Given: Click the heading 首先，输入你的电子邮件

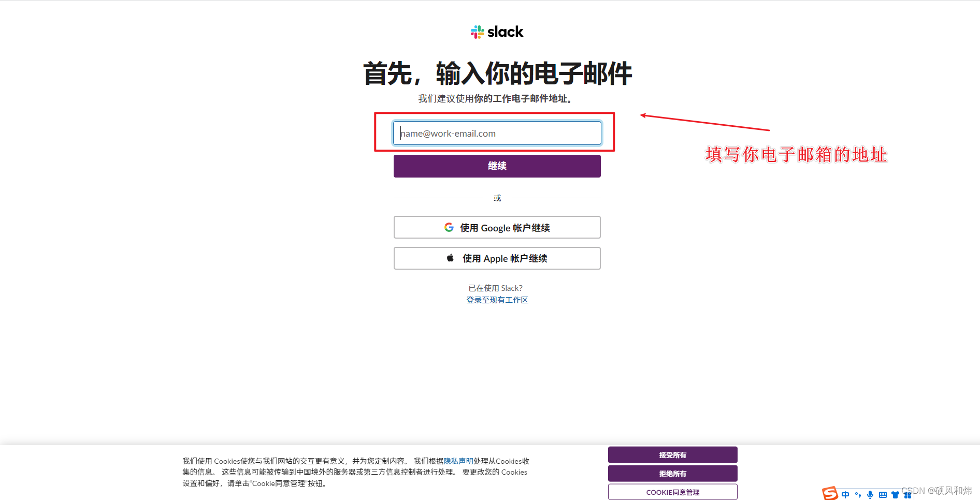Looking at the screenshot, I should point(497,73).
